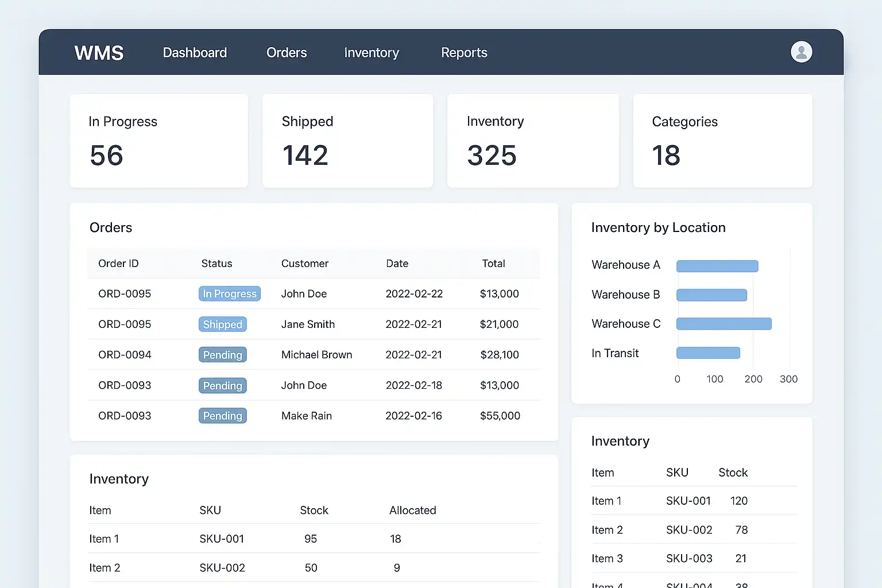Open the Inventory summary card showing 325
This screenshot has width=882, height=588.
coord(532,141)
